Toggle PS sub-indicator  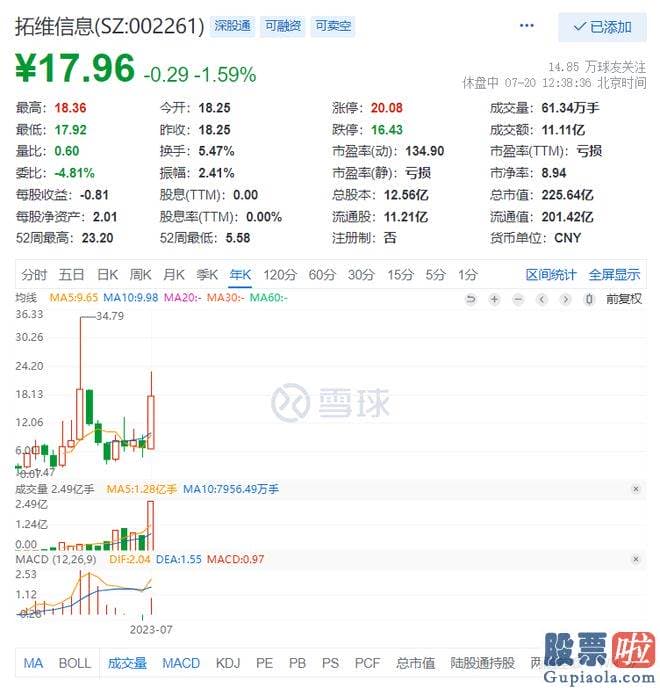tap(330, 663)
